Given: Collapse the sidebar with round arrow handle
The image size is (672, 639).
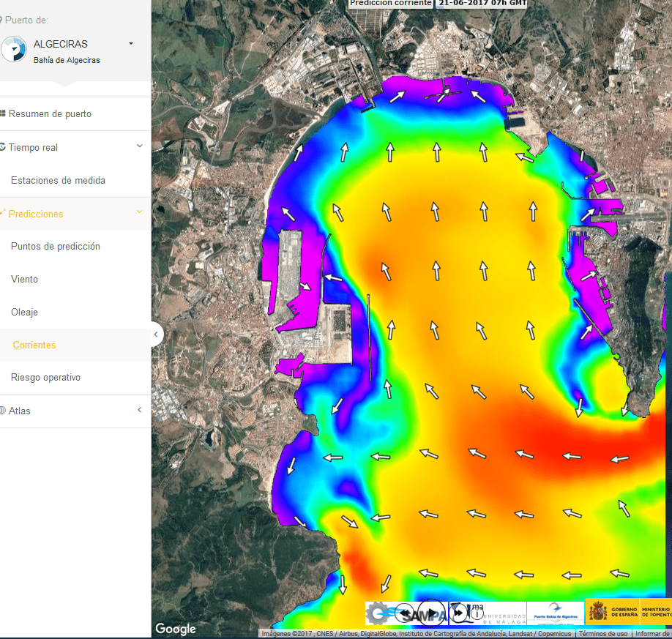Looking at the screenshot, I should coord(155,335).
